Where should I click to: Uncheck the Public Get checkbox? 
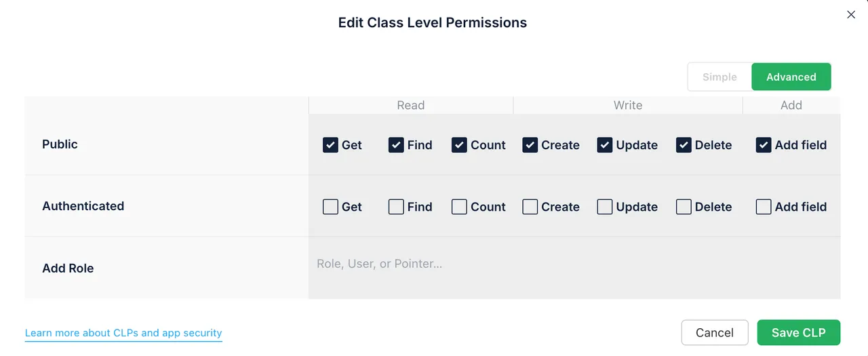pos(330,145)
